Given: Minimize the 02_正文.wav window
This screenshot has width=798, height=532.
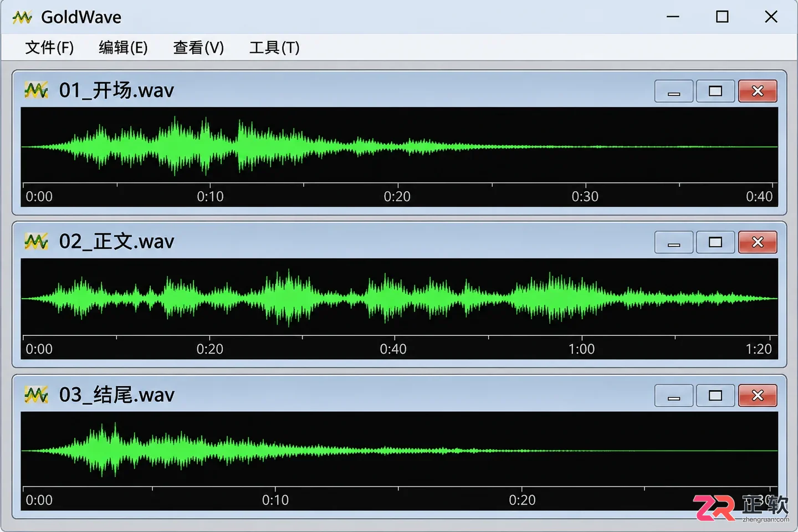Looking at the screenshot, I should tap(674, 242).
